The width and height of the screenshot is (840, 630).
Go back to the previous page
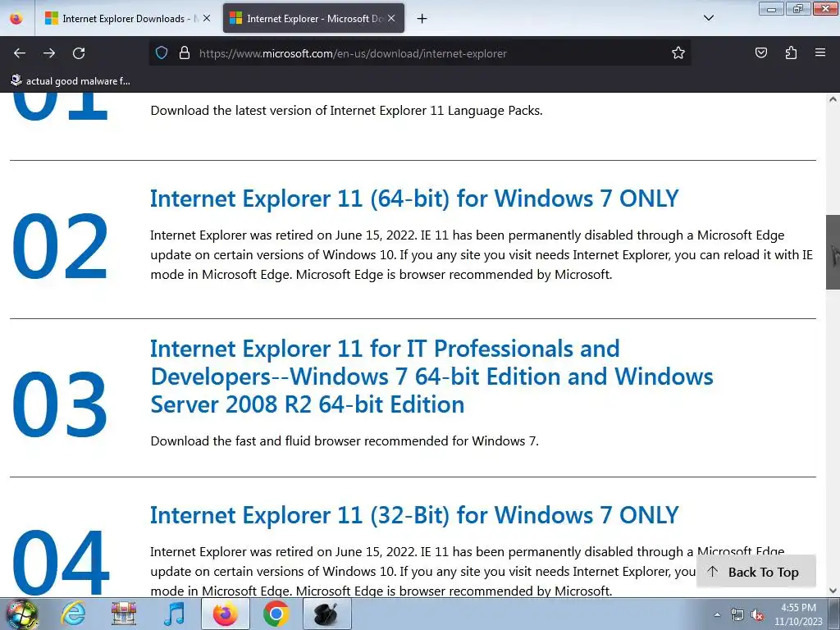[x=20, y=53]
